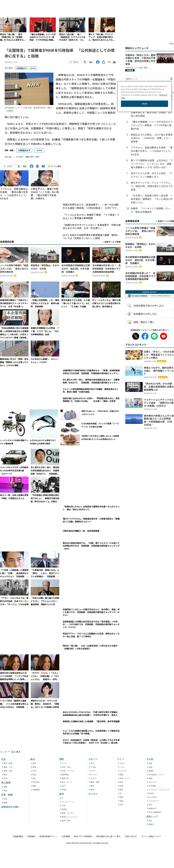
Task: Open the ノーベル賞有力候補 member article in the sidebar
Action: coord(149,232)
